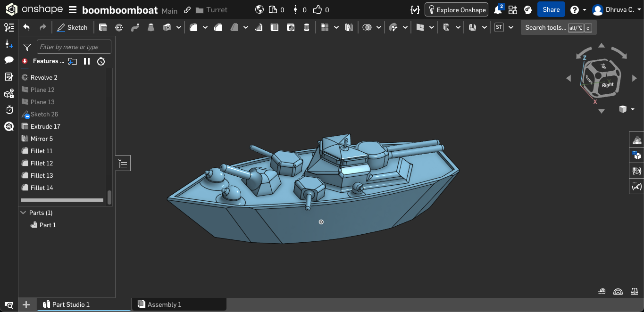644x312 pixels.
Task: Select the Sheet metal model tool
Action: coord(472,28)
